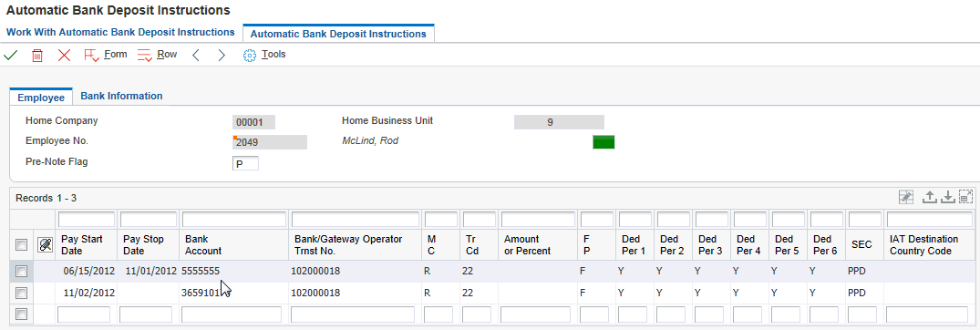
Task: Click the Pay Stop Date filter field
Action: pyautogui.click(x=149, y=220)
